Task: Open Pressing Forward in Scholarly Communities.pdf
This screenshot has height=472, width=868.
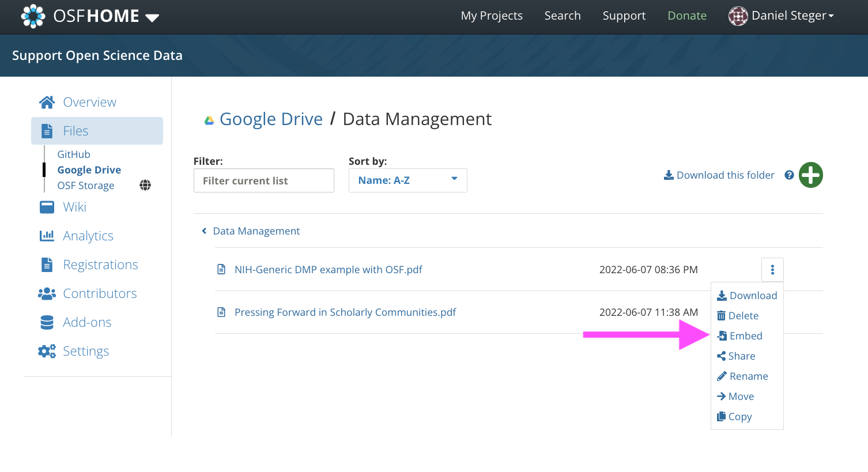Action: click(x=345, y=312)
